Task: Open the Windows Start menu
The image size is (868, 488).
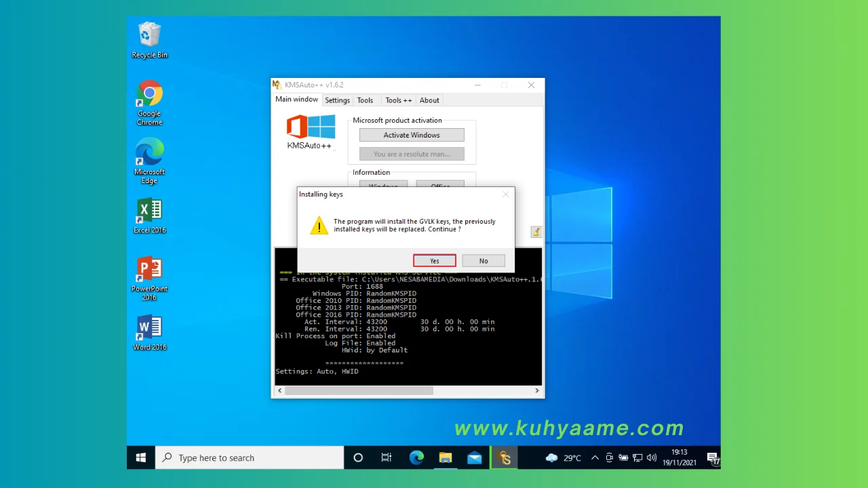Action: [x=141, y=457]
